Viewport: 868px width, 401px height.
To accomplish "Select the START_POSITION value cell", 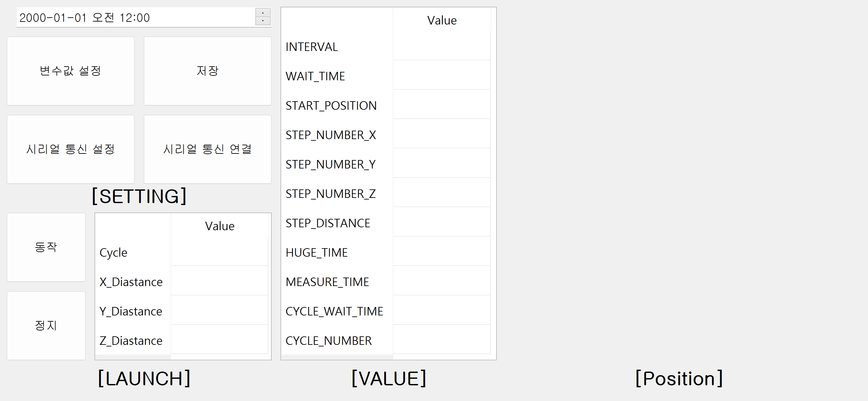I will (442, 104).
